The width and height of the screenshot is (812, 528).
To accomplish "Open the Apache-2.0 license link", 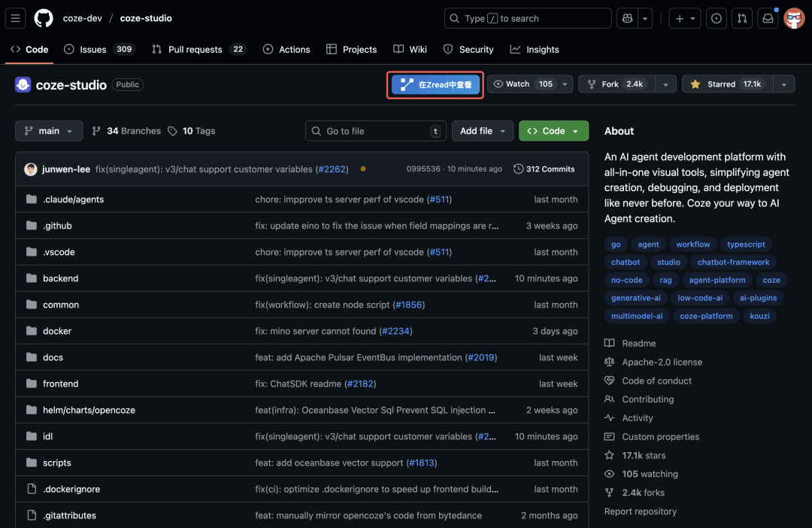I will (x=662, y=362).
